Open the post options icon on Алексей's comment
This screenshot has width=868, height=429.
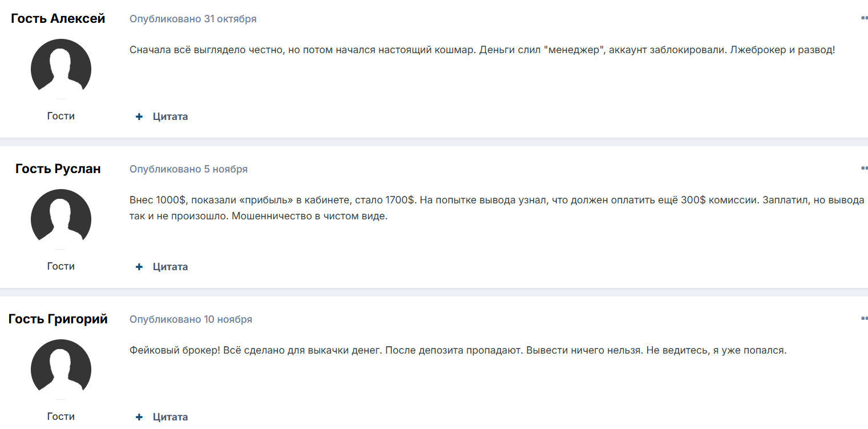863,17
